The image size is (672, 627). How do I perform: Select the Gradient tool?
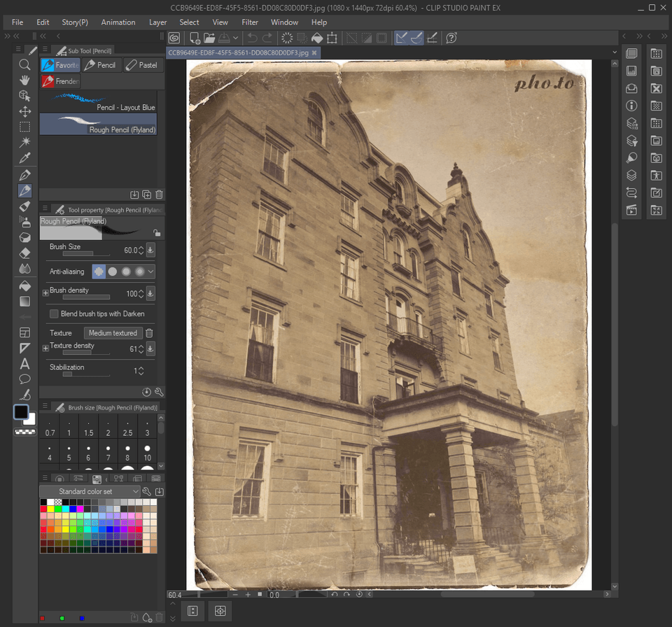[x=24, y=301]
